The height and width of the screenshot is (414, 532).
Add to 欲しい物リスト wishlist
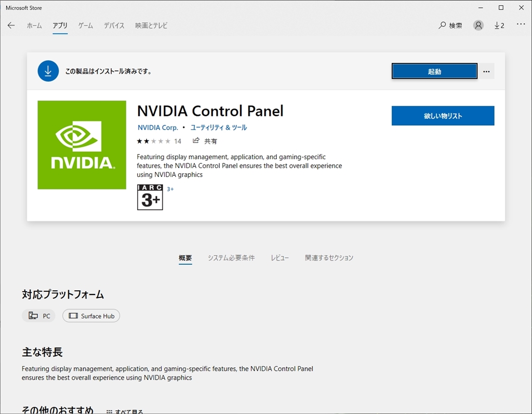tap(443, 116)
